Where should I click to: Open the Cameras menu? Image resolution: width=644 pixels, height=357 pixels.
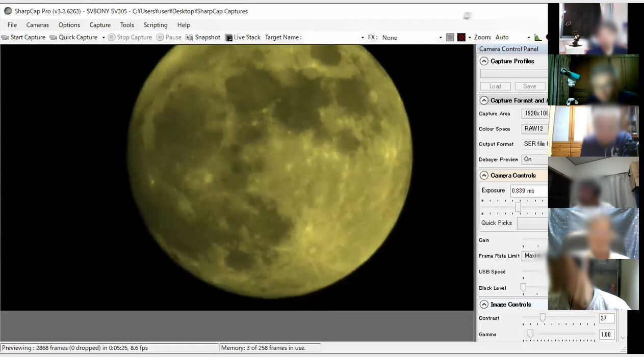pos(38,25)
